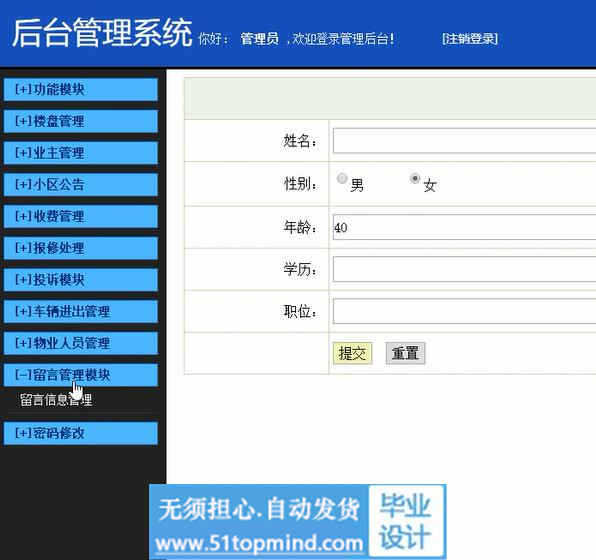The height and width of the screenshot is (560, 596).
Task: Expand the 业主管理 menu group
Action: click(81, 153)
